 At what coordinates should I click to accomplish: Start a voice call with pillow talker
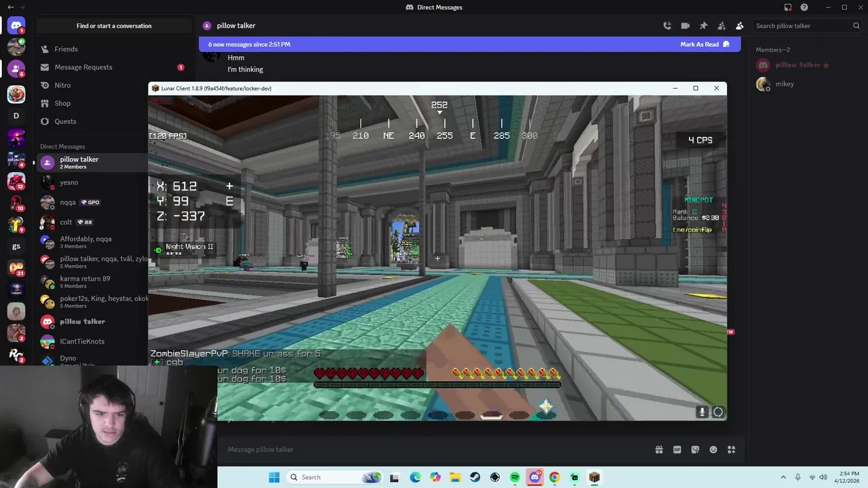point(667,26)
